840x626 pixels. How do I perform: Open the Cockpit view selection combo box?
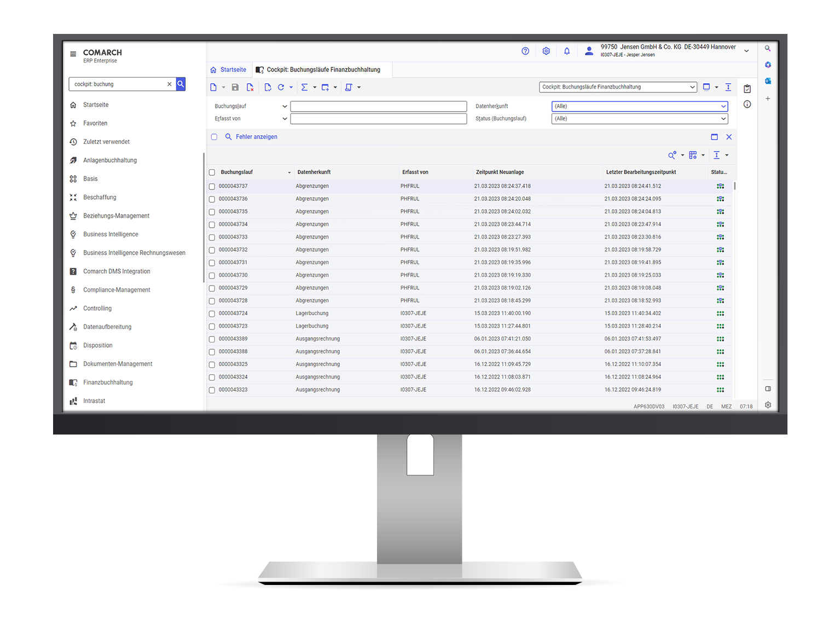pyautogui.click(x=618, y=87)
